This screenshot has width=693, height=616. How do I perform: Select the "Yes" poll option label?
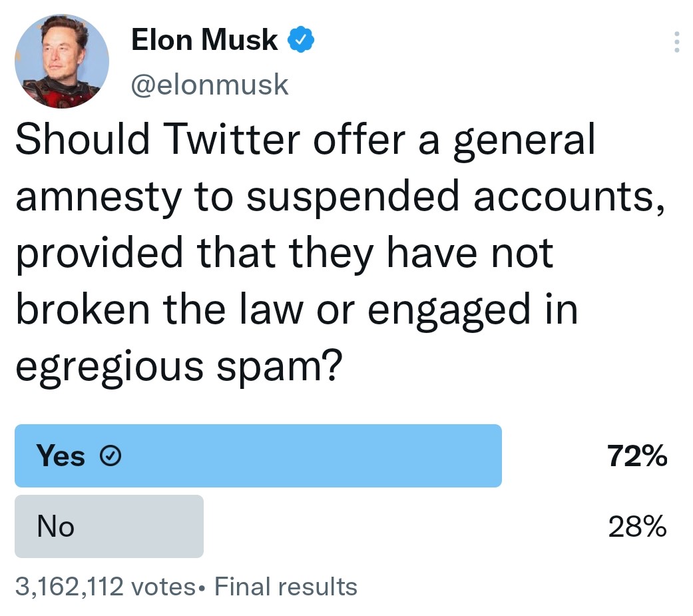point(61,457)
